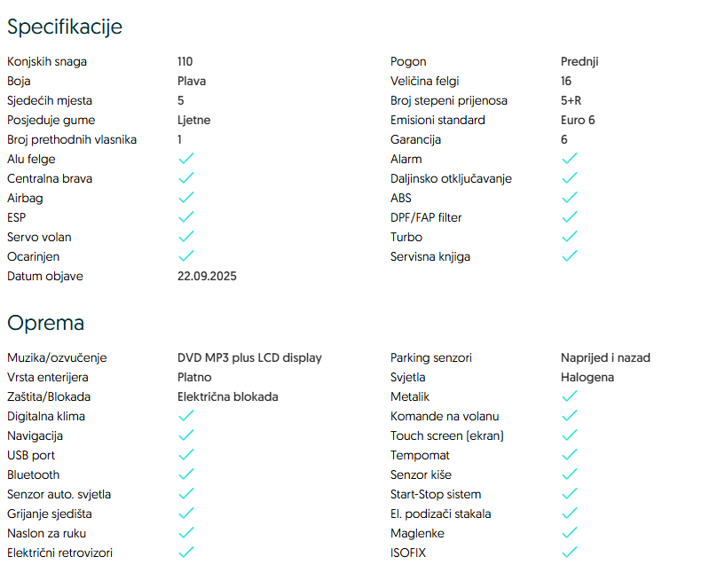Click the checkmark for Grijanje sjedišta
Viewport: 725px width, 588px height.
click(x=186, y=514)
